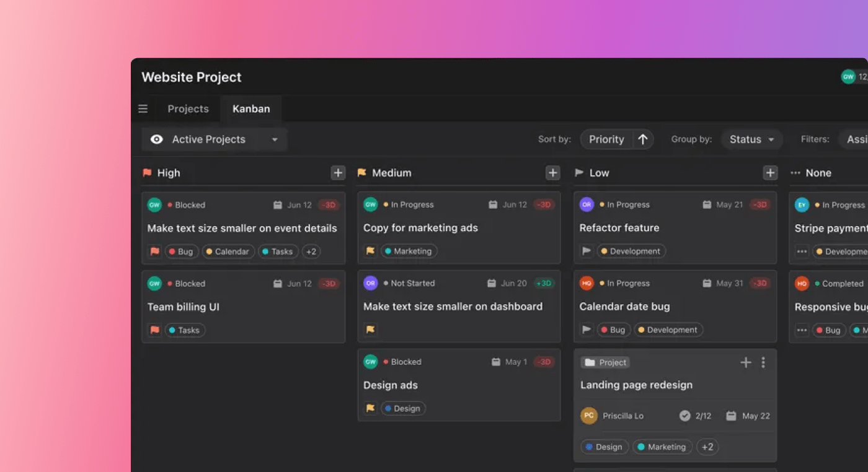Click the Project folder icon on Landing page redesign
This screenshot has width=868, height=472.
point(590,362)
